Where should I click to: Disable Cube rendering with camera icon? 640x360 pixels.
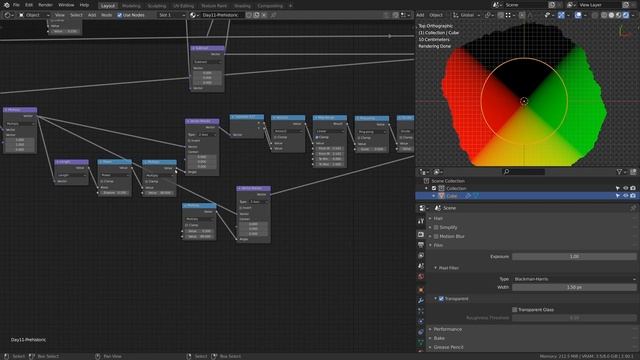(633, 196)
